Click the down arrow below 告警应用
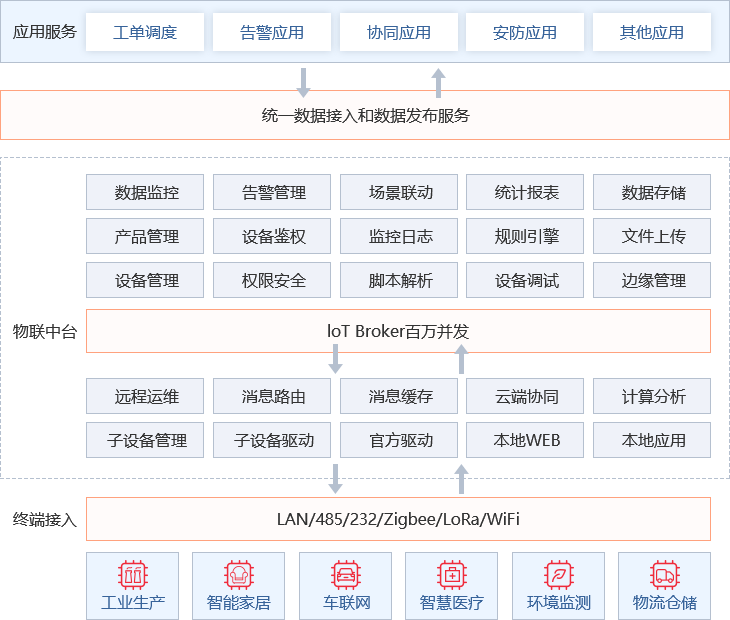730x620 pixels. click(304, 82)
